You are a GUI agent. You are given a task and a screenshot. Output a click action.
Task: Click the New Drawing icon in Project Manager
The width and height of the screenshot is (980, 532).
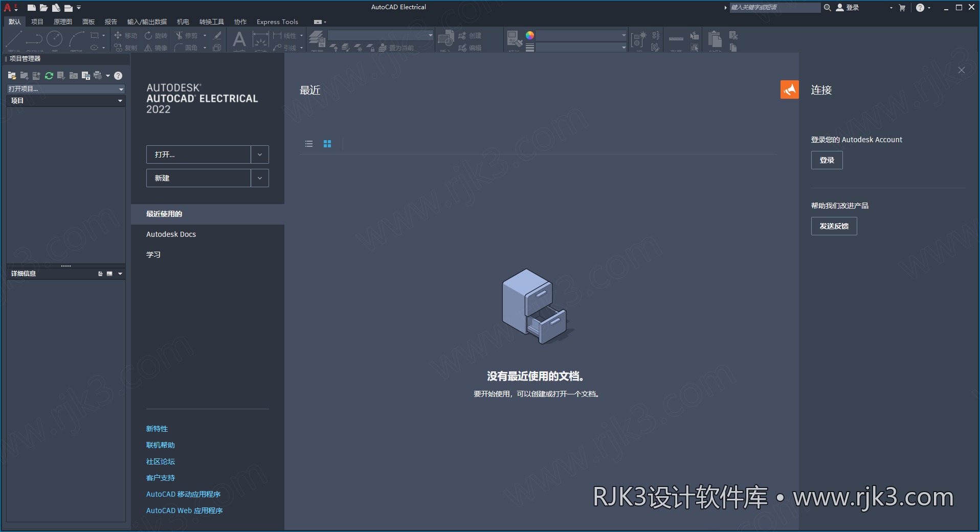36,76
